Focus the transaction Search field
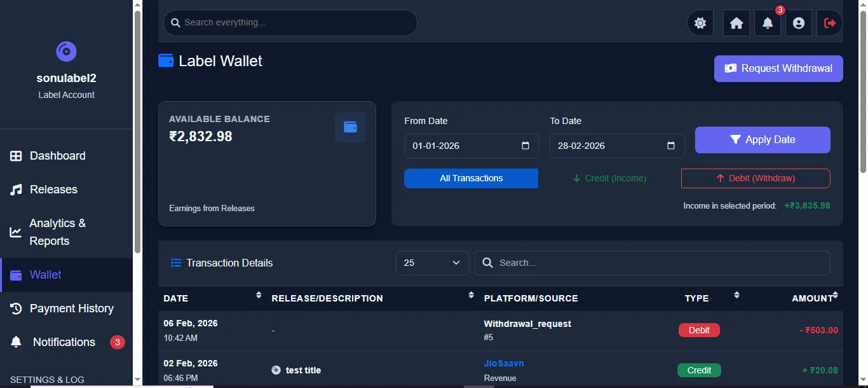 click(x=653, y=263)
